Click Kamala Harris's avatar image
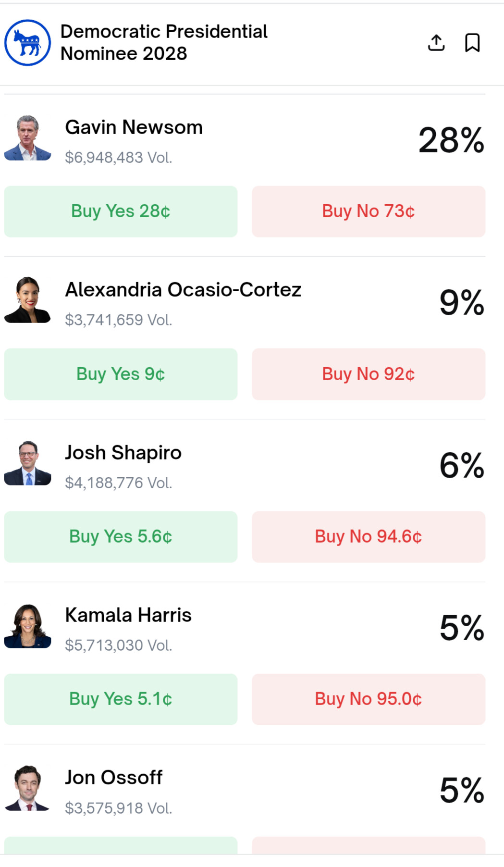The width and height of the screenshot is (504, 867). pos(27,626)
